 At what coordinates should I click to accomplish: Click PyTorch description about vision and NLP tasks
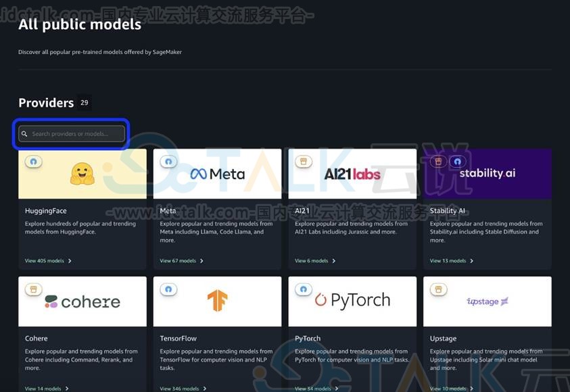tap(352, 356)
